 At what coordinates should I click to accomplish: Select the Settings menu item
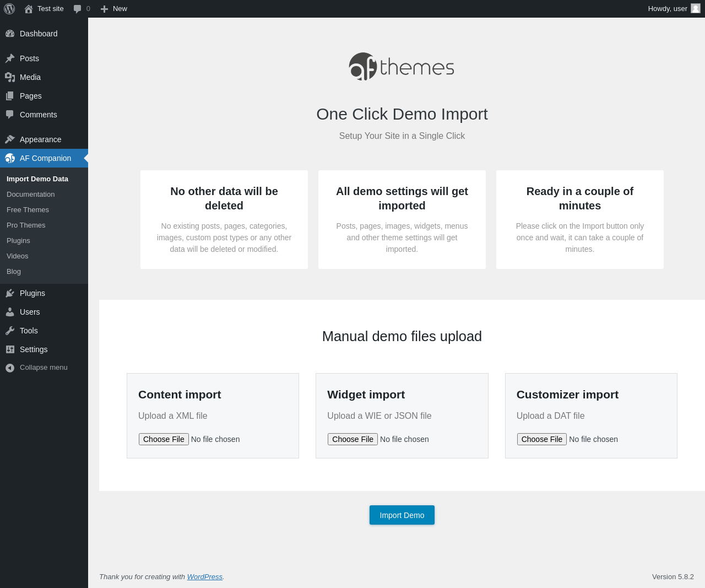[44, 349]
